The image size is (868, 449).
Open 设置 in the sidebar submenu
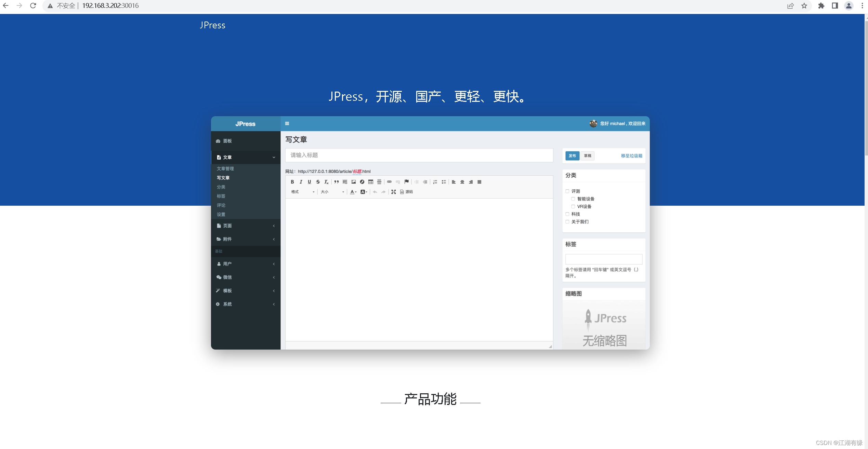[x=221, y=214]
